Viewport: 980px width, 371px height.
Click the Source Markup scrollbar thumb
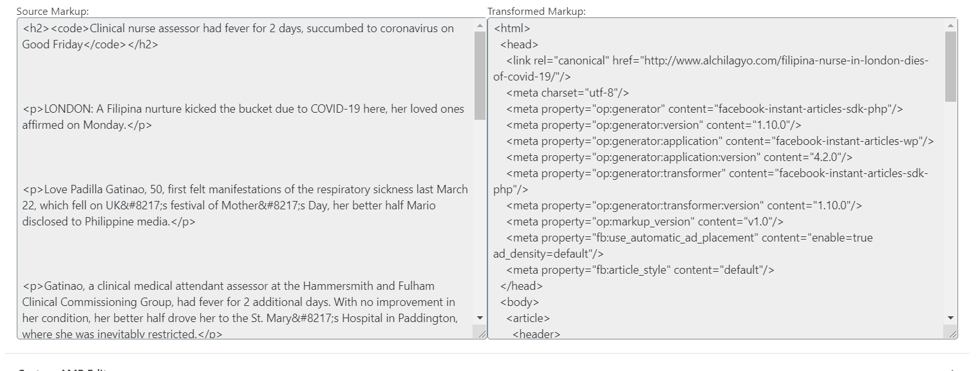tap(480, 75)
